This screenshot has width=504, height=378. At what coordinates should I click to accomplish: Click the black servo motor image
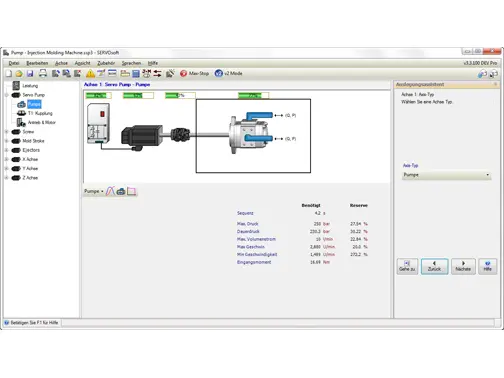pyautogui.click(x=142, y=137)
